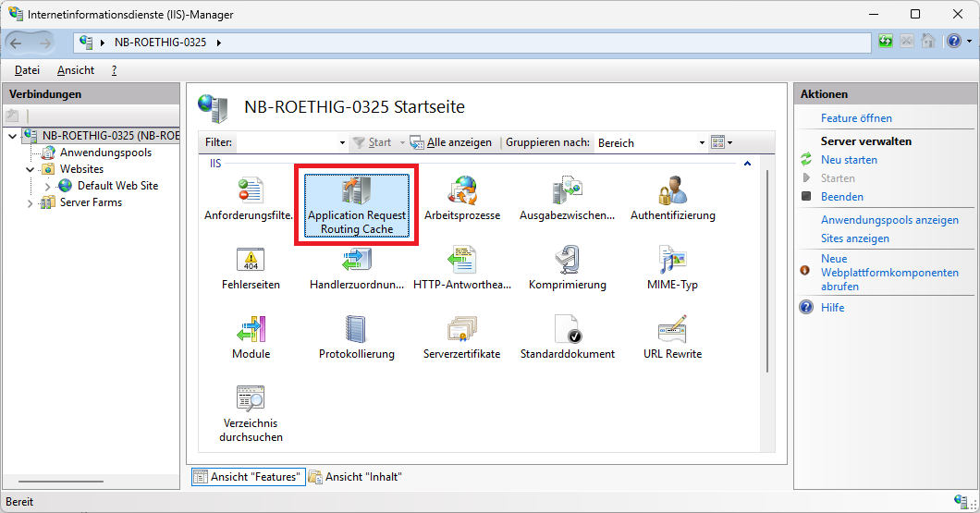Click the feature list vertical scrollbar
980x513 pixels.
[x=767, y=272]
